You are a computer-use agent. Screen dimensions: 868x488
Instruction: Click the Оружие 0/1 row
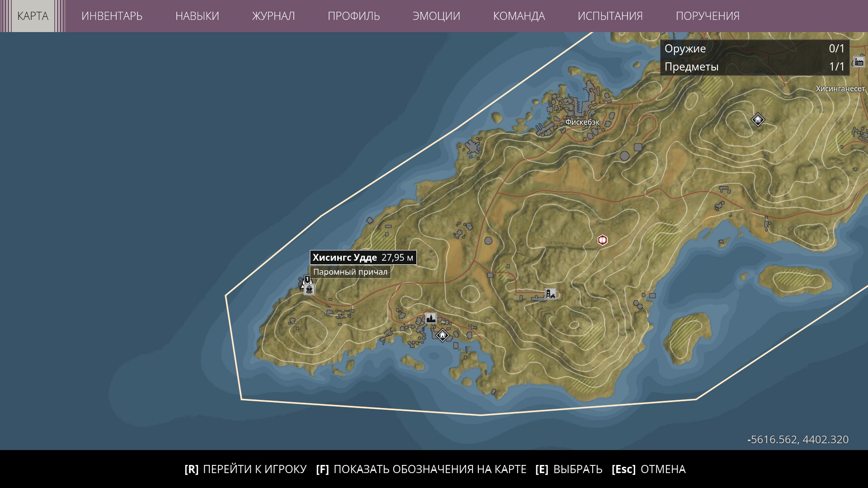click(x=755, y=48)
